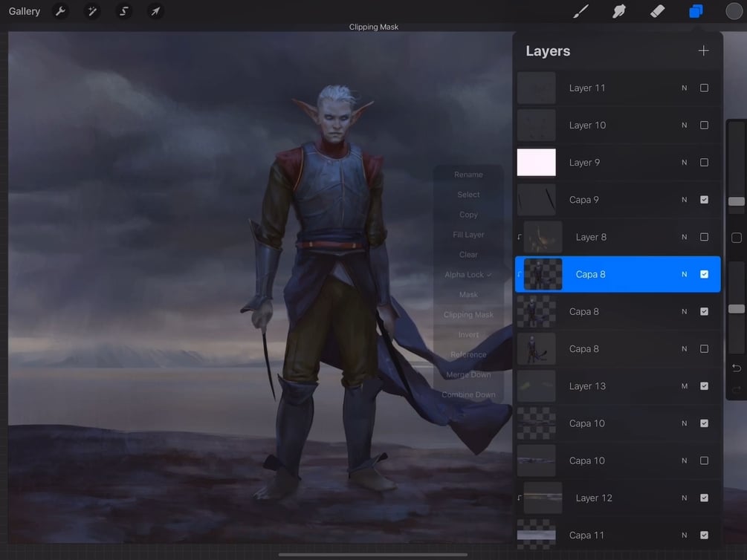Return to the Gallery
The image size is (747, 560).
tap(25, 11)
